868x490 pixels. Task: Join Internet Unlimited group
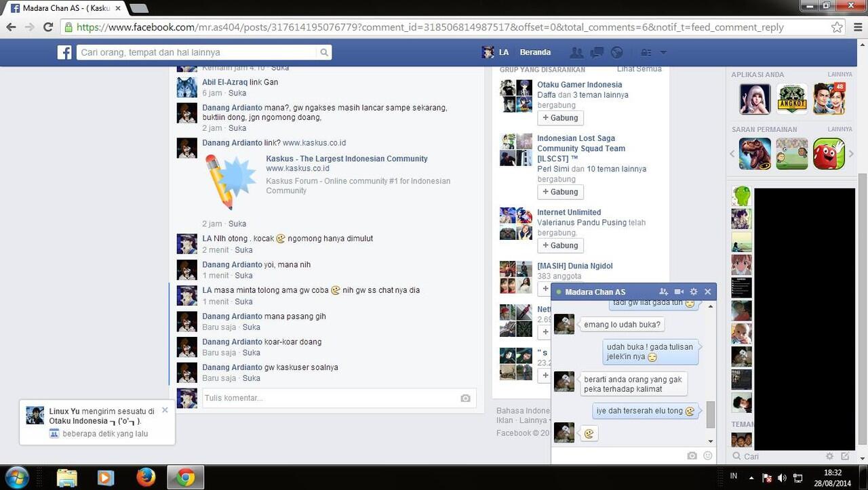560,245
